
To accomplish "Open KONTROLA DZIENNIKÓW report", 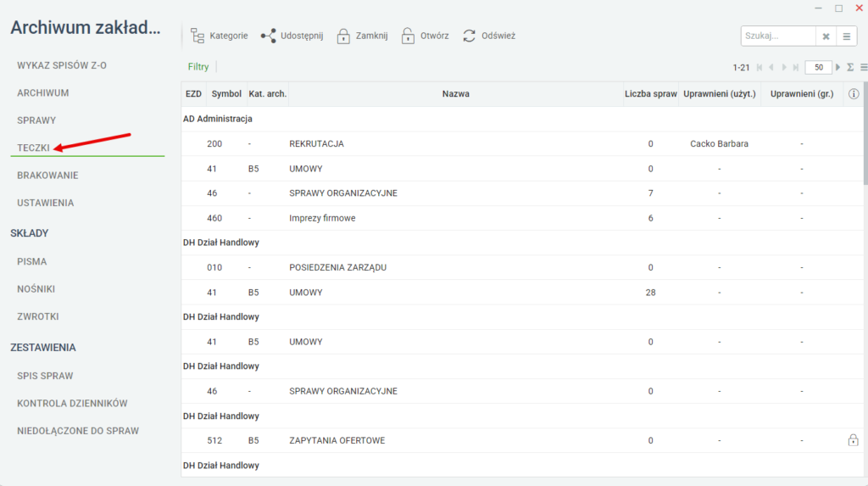I will [72, 404].
